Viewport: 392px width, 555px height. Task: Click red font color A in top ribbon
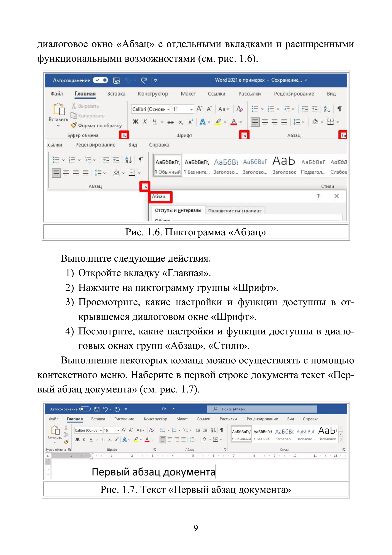(234, 122)
